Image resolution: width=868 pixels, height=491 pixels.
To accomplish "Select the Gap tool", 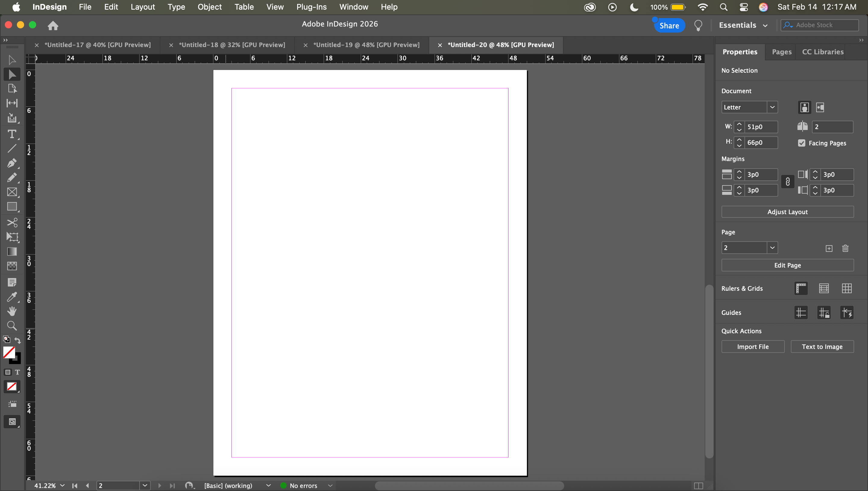I will click(12, 103).
